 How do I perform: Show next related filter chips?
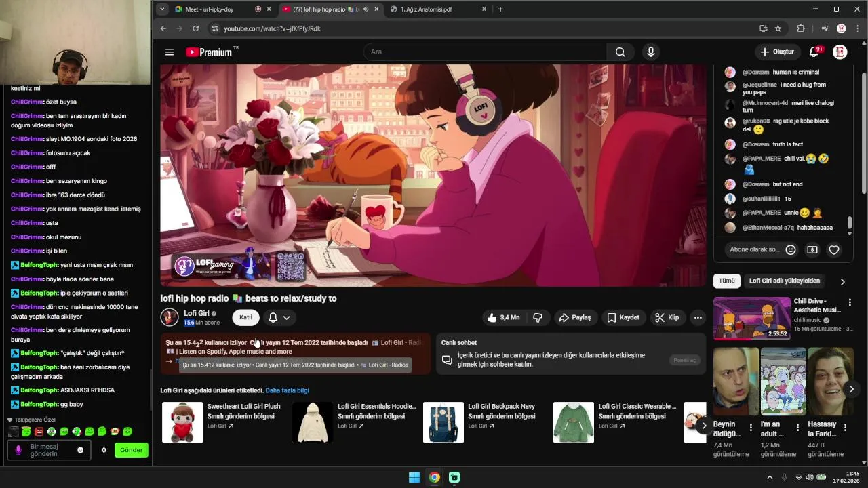click(x=843, y=281)
